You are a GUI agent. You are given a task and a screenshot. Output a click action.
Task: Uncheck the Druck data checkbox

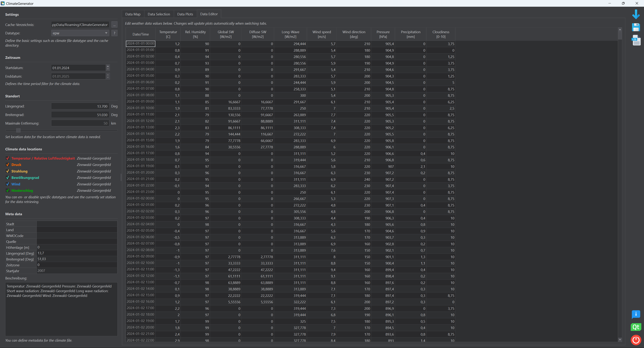pyautogui.click(x=8, y=165)
